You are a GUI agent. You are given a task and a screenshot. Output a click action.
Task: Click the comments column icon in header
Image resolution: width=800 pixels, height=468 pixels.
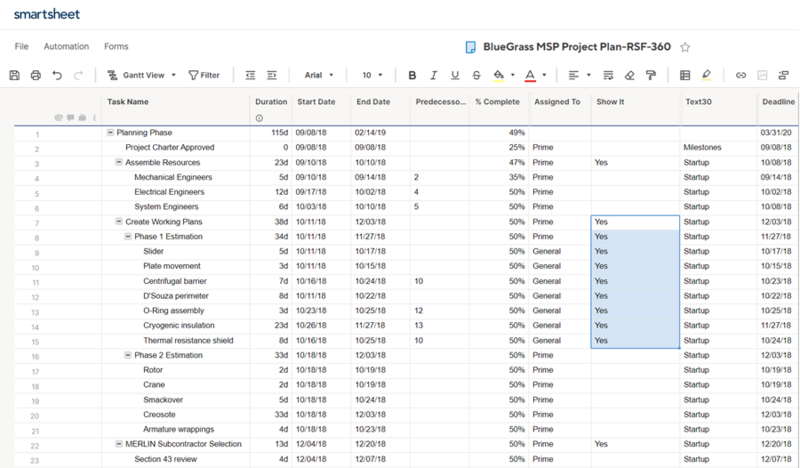pos(70,118)
